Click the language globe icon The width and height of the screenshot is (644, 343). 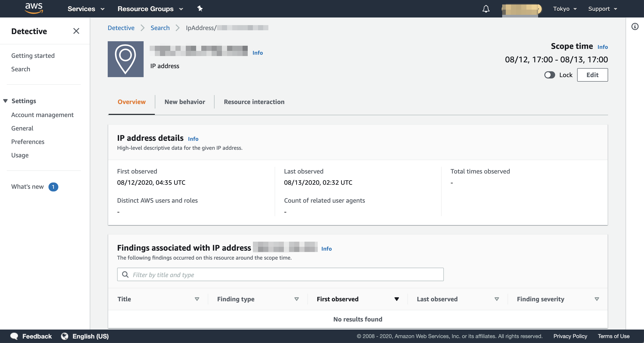[x=64, y=336]
